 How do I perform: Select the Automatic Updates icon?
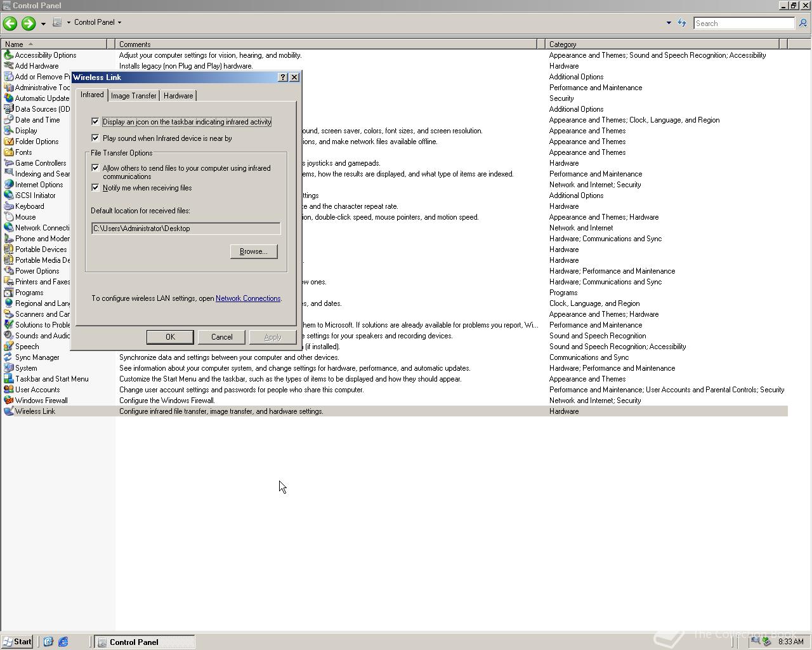click(8, 98)
